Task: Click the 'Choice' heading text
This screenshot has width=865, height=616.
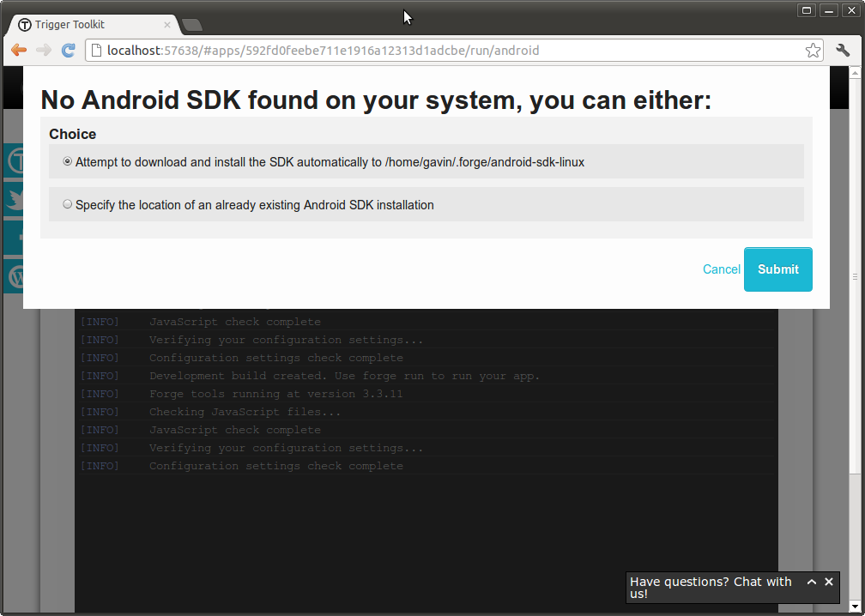Action: pyautogui.click(x=72, y=134)
